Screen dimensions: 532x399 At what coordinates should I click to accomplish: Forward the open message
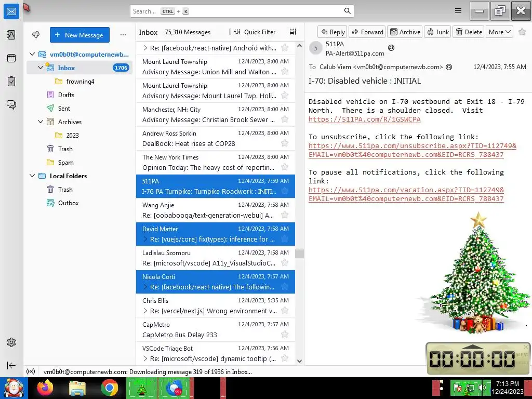click(x=367, y=32)
